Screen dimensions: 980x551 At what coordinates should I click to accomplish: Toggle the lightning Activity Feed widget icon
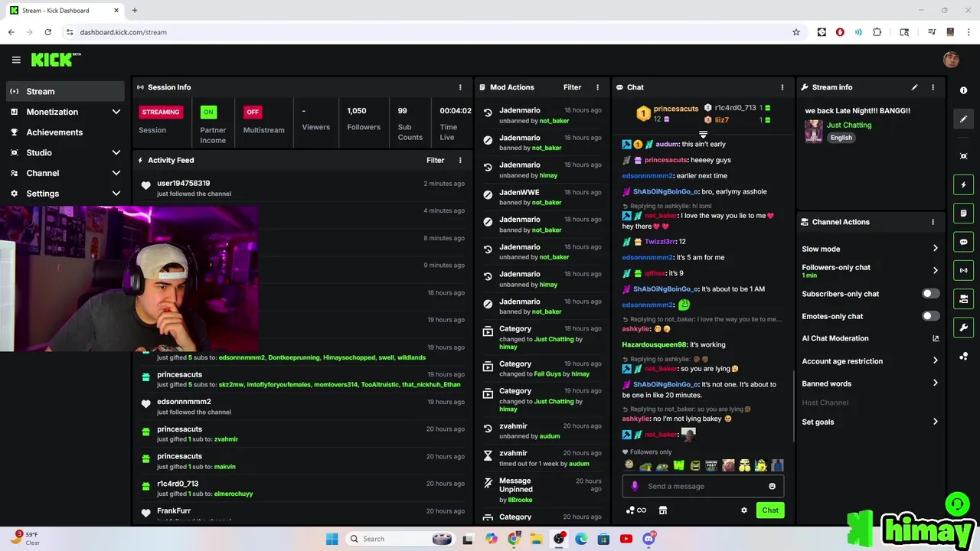[963, 184]
